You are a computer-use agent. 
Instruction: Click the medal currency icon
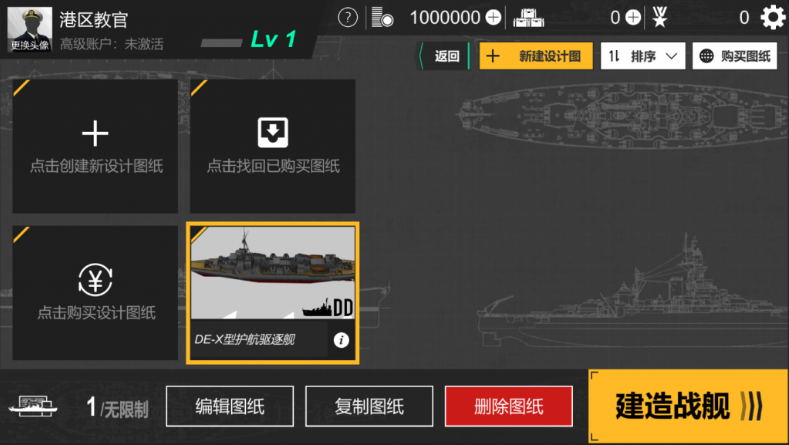(660, 17)
